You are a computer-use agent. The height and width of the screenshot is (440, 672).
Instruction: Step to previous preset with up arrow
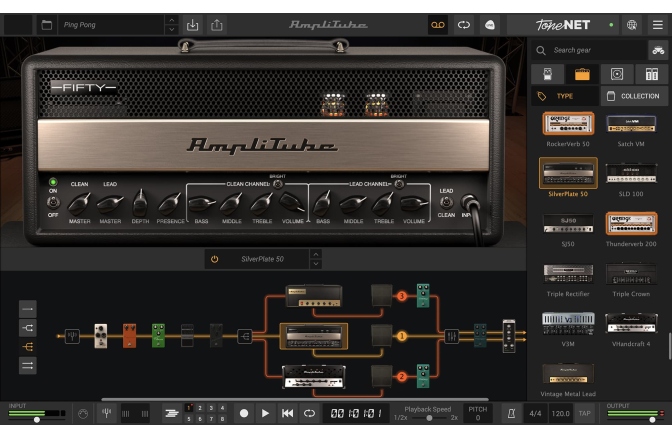[x=171, y=20]
